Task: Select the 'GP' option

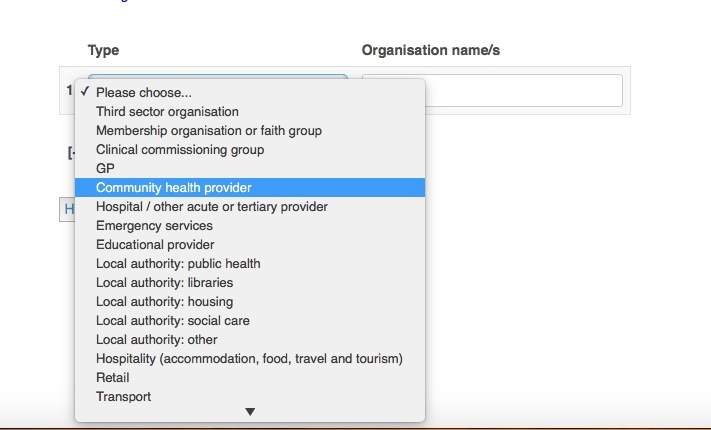Action: tap(105, 169)
